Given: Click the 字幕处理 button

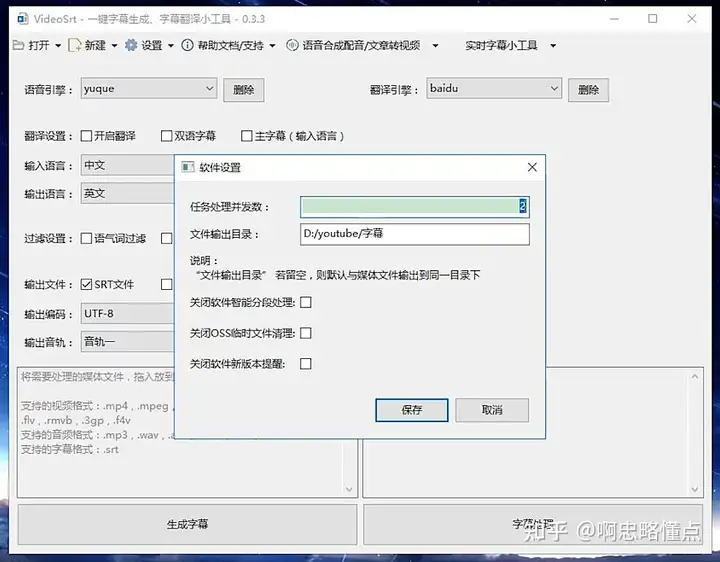Looking at the screenshot, I should (533, 524).
